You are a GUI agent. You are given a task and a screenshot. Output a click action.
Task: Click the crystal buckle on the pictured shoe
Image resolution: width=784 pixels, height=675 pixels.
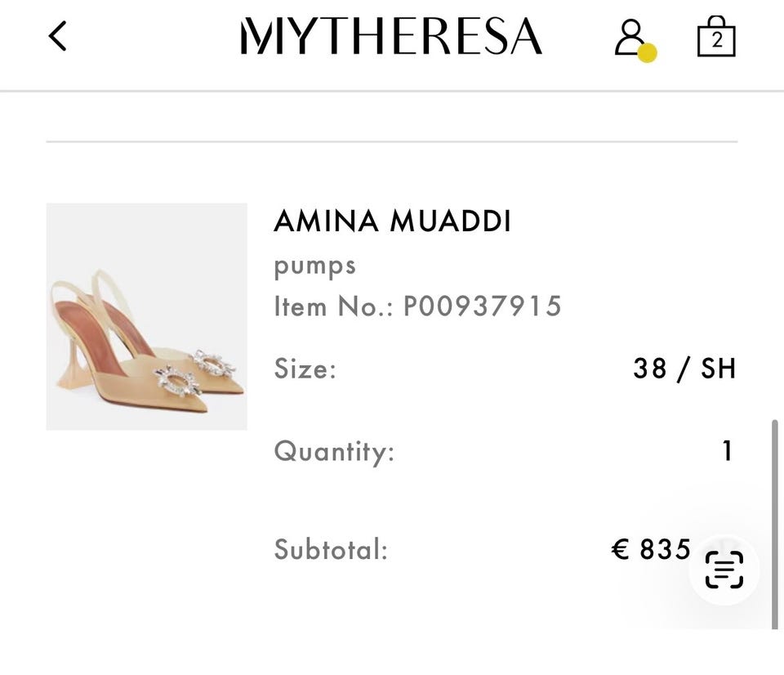point(176,378)
